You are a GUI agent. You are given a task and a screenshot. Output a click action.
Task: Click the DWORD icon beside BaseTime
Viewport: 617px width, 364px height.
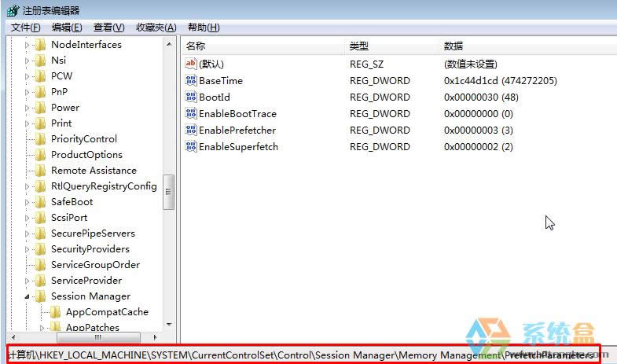pos(190,81)
